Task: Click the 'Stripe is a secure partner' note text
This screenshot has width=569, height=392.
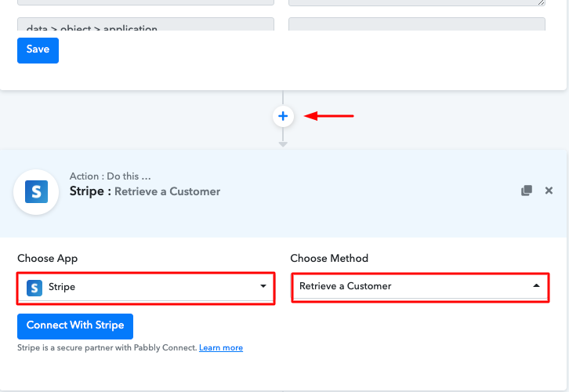Action: [107, 348]
